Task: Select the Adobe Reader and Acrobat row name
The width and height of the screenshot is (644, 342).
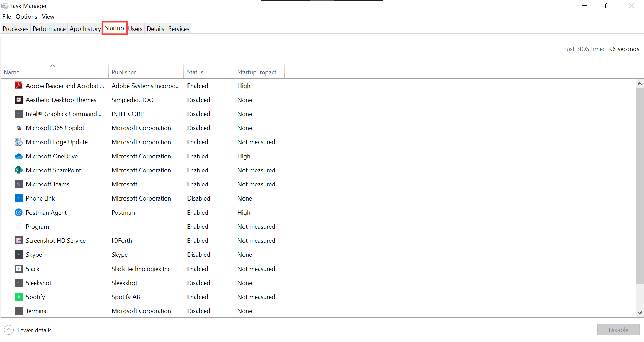Action: pos(65,86)
